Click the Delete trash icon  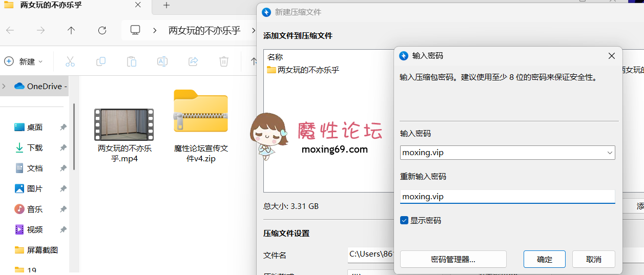click(224, 61)
